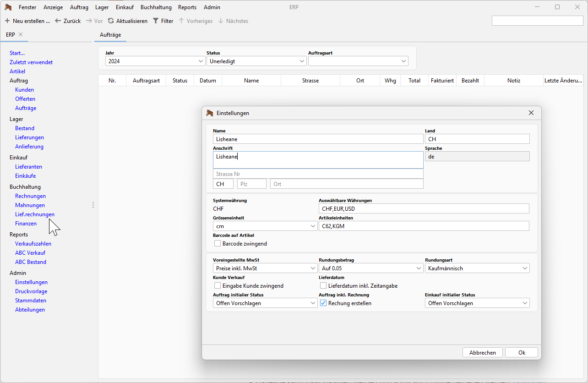Click the horse app icon in the title bar
Viewport: 588px width, 383px height.
click(x=8, y=7)
